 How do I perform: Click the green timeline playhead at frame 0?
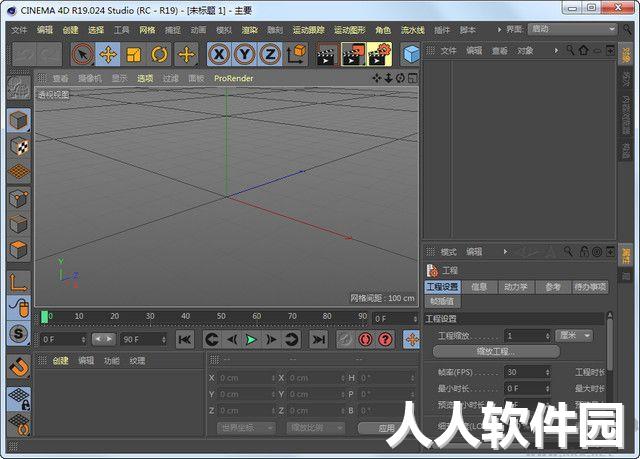pyautogui.click(x=44, y=317)
